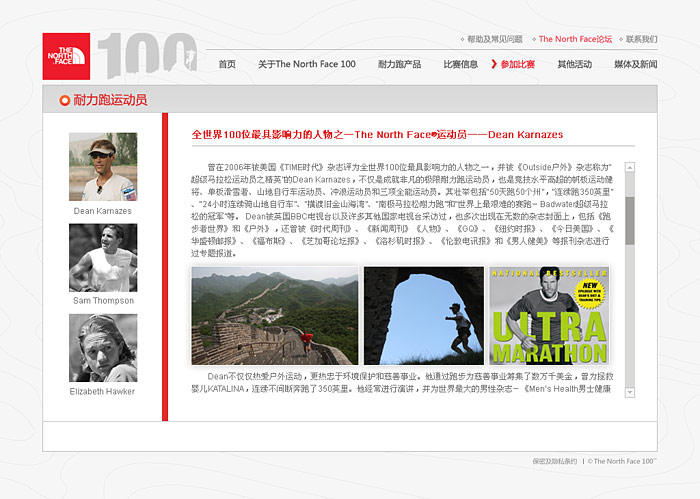Click © The North Face 100 footer text
Image resolution: width=700 pixels, height=499 pixels.
point(622,461)
